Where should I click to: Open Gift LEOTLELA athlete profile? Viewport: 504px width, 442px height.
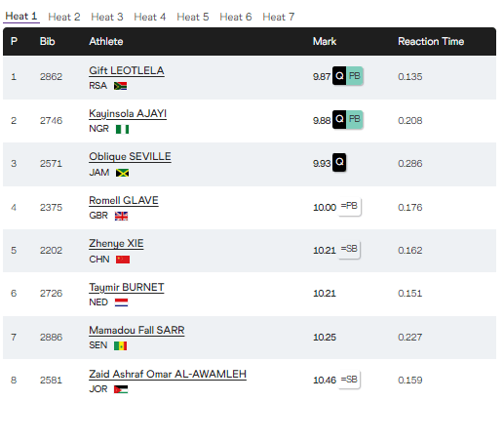coord(127,70)
